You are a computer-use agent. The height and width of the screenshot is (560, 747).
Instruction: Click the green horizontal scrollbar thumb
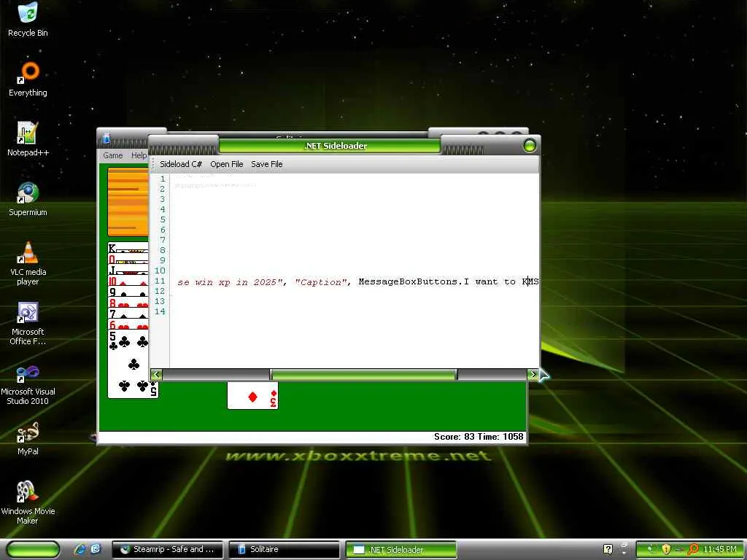point(363,375)
